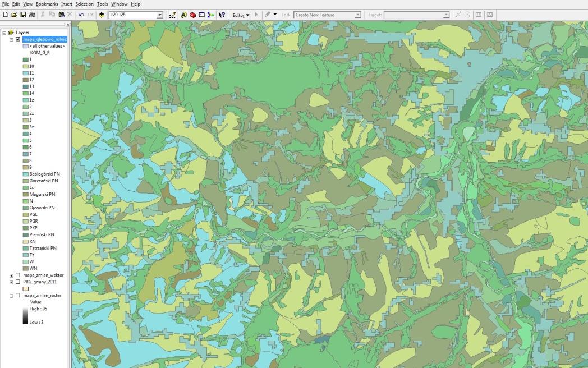Open the Tools menu

click(102, 4)
